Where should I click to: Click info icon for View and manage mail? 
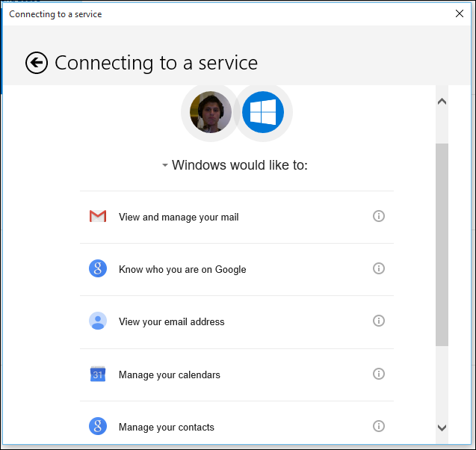click(379, 216)
